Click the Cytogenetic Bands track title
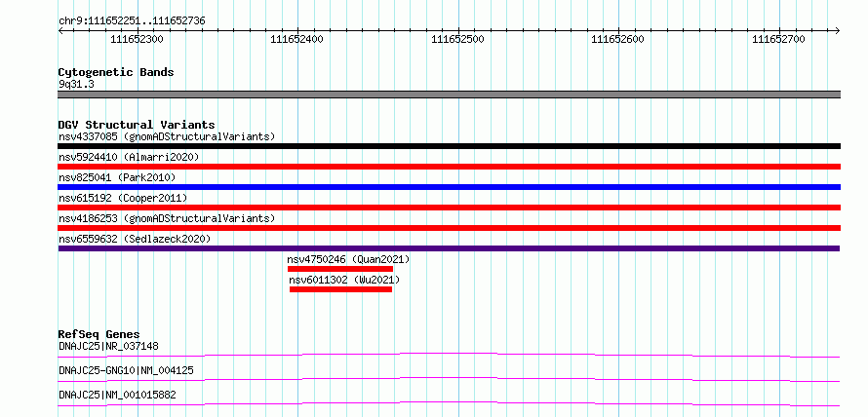The width and height of the screenshot is (868, 417). pos(116,72)
